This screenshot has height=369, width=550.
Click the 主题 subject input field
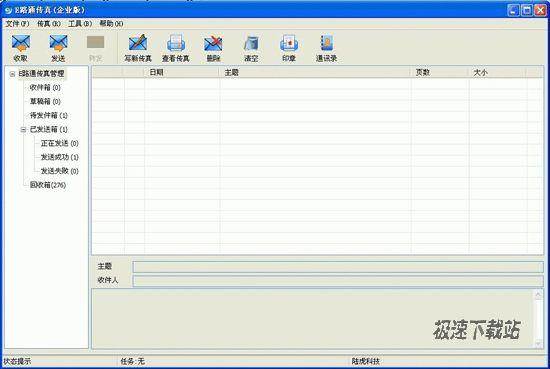pos(338,267)
